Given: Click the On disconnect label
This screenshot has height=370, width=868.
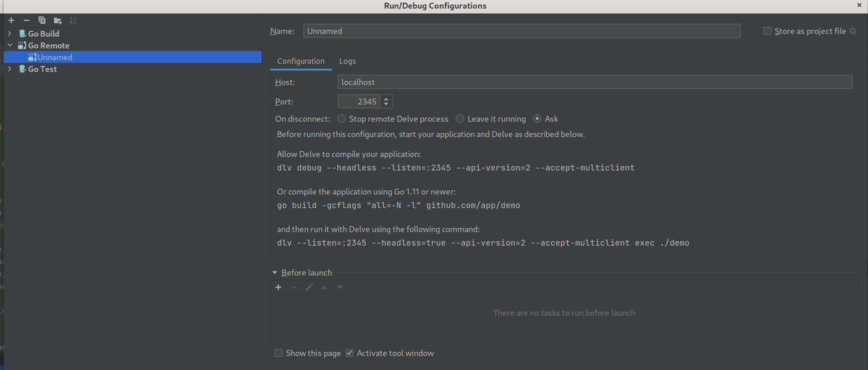Looking at the screenshot, I should point(303,119).
